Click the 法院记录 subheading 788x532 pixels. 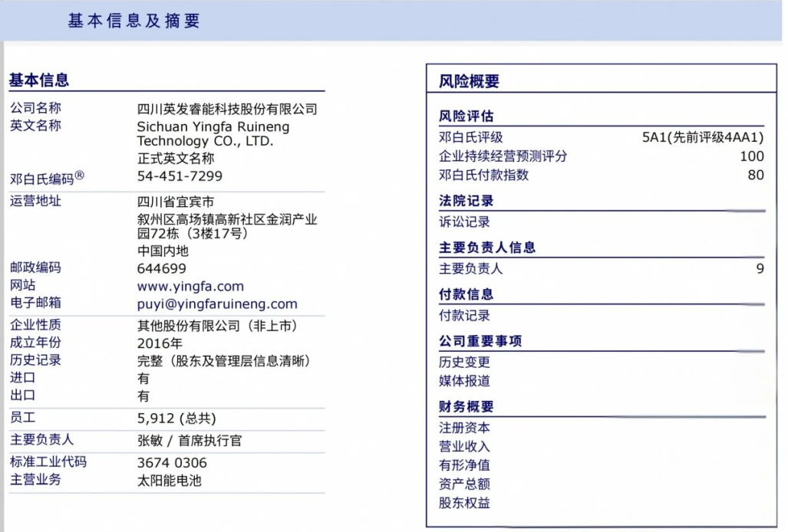pos(467,201)
